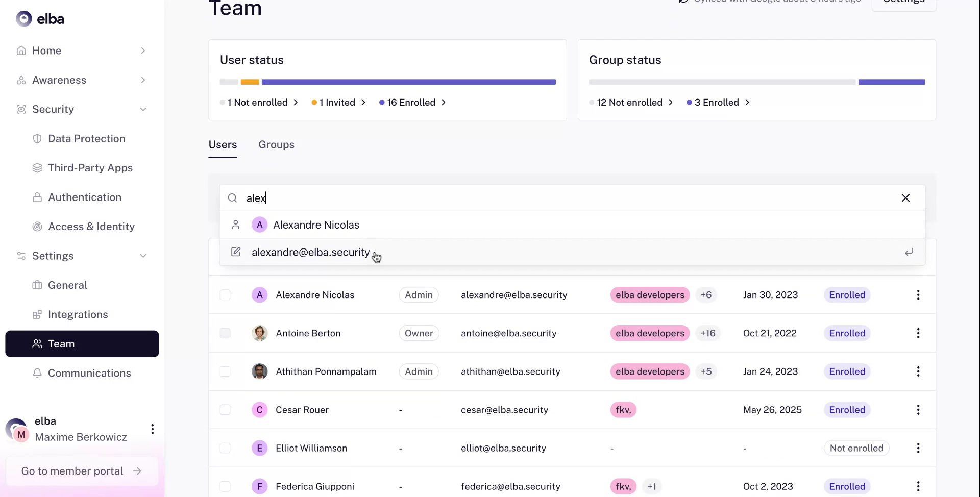
Task: Click the Authentication lock icon
Action: (37, 197)
